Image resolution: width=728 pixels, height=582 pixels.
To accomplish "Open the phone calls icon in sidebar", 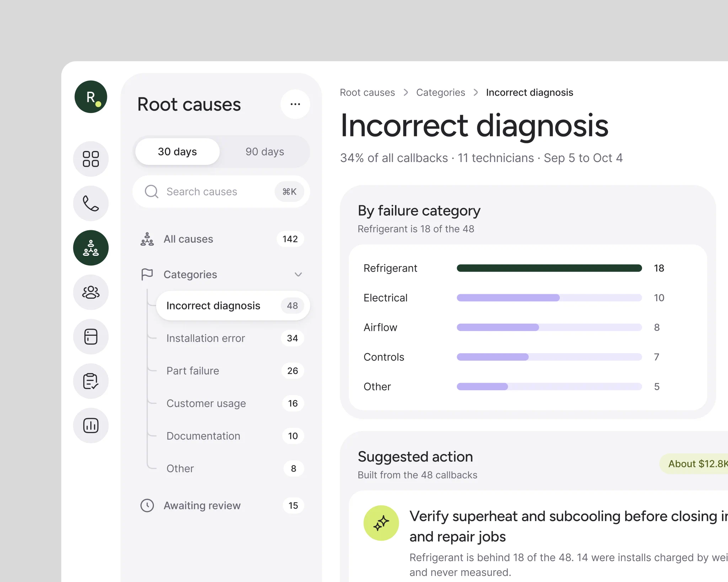I will 91,203.
